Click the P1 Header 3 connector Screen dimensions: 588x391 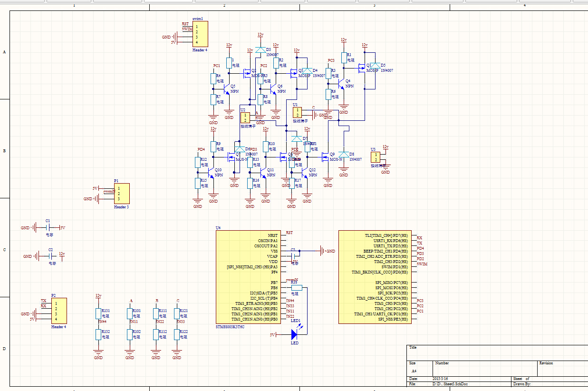tap(121, 194)
